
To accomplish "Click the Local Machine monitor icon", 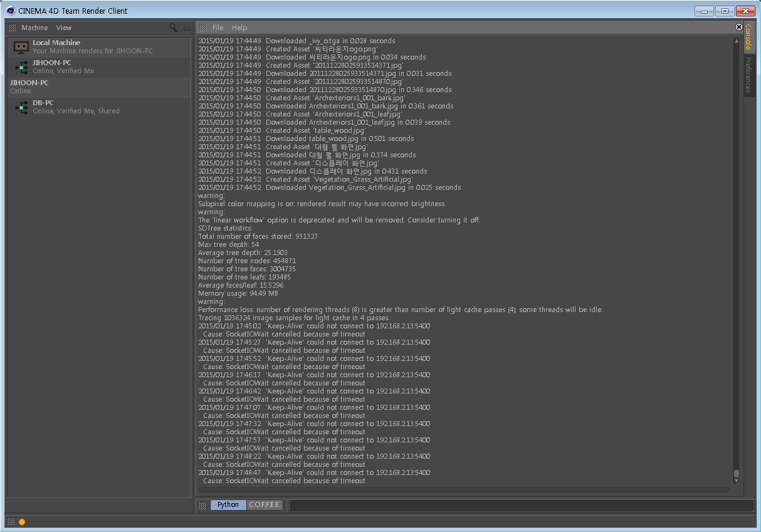I will pyautogui.click(x=21, y=46).
